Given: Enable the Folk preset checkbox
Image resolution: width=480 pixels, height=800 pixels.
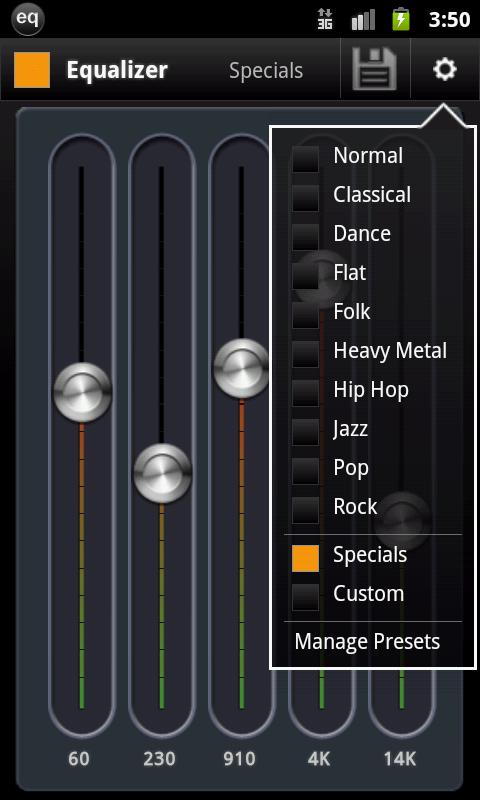Looking at the screenshot, I should coord(306,314).
